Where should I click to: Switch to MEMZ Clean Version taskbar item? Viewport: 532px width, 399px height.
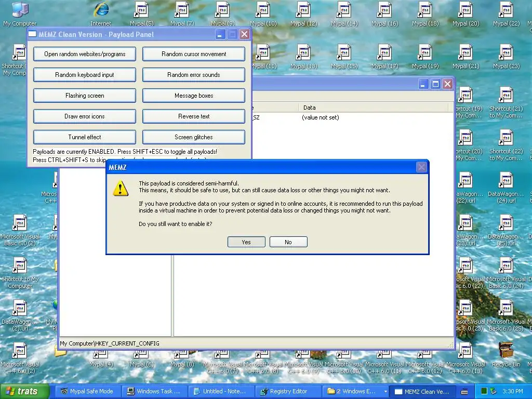422,391
